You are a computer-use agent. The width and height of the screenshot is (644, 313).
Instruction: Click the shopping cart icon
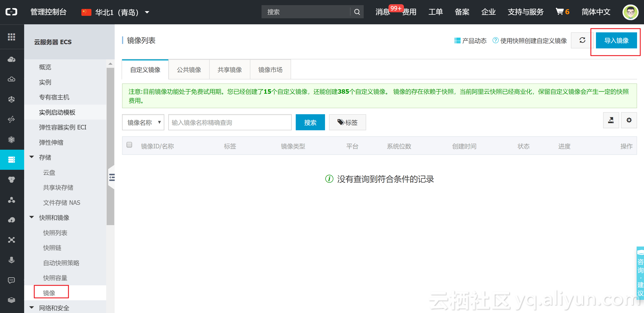(559, 11)
